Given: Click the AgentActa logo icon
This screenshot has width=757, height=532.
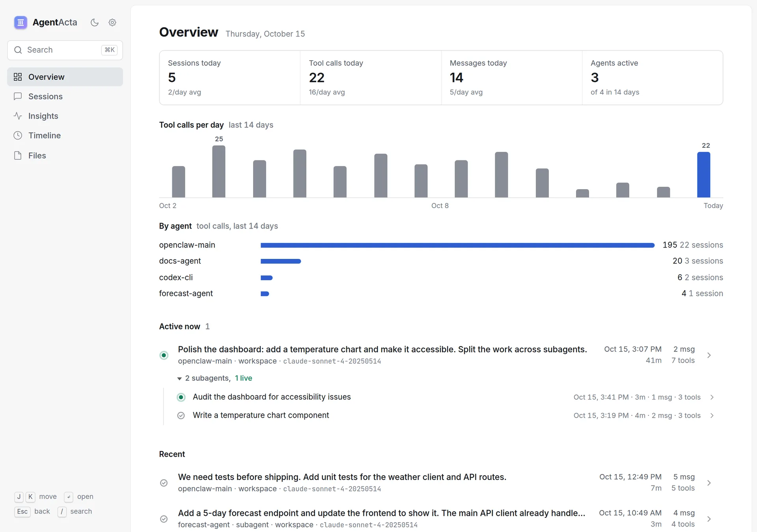Looking at the screenshot, I should click(x=21, y=22).
